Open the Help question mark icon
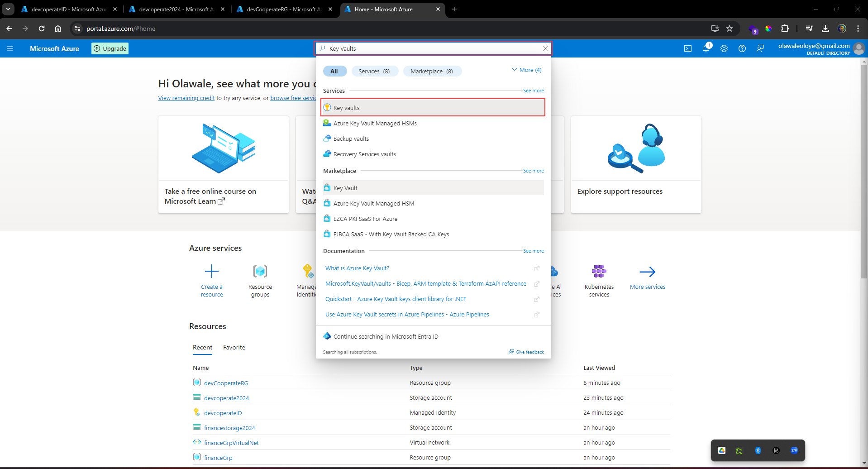 coord(742,48)
